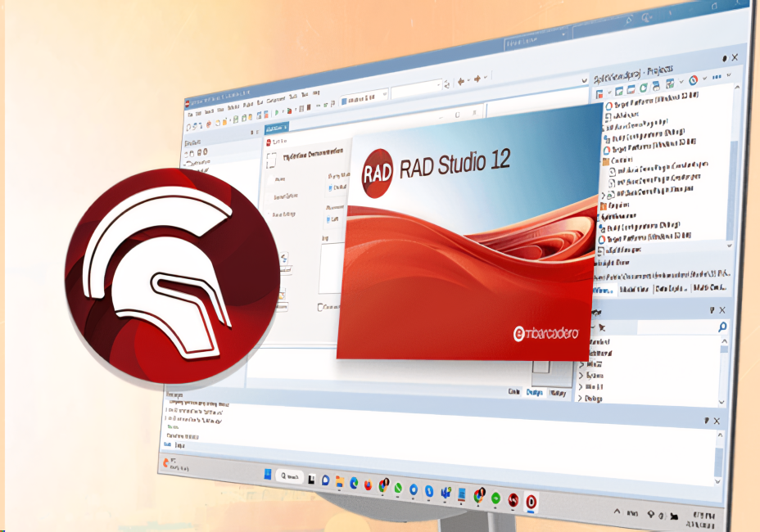The image size is (760, 532).
Task: Click the navigate Forward arrow in the title bar
Action: pos(477,79)
